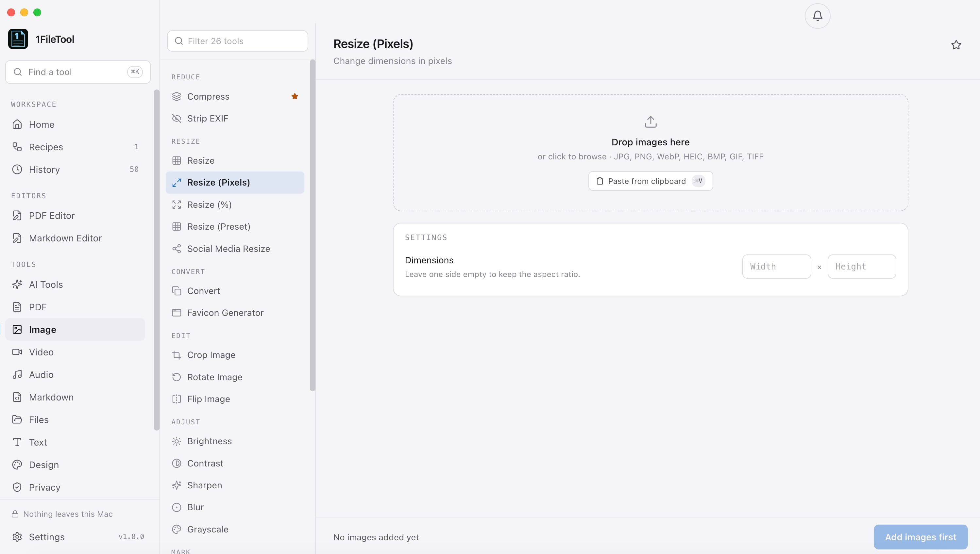
Task: Open the Strip EXIF tool
Action: click(x=235, y=118)
